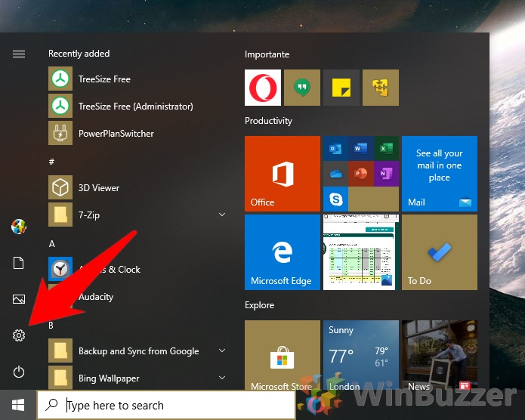The width and height of the screenshot is (525, 420).
Task: Open 3D Viewer from the app list
Action: (137, 187)
